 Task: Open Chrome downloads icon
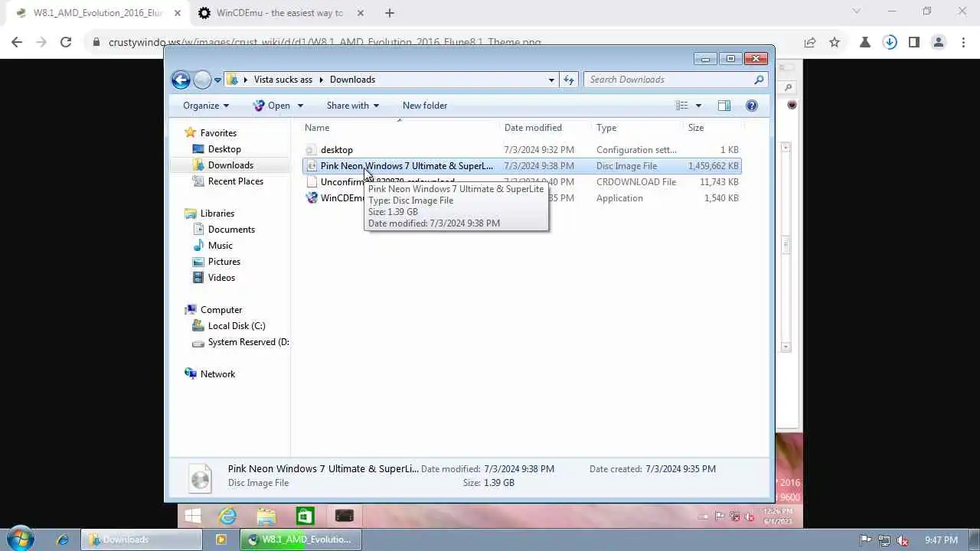(x=890, y=43)
